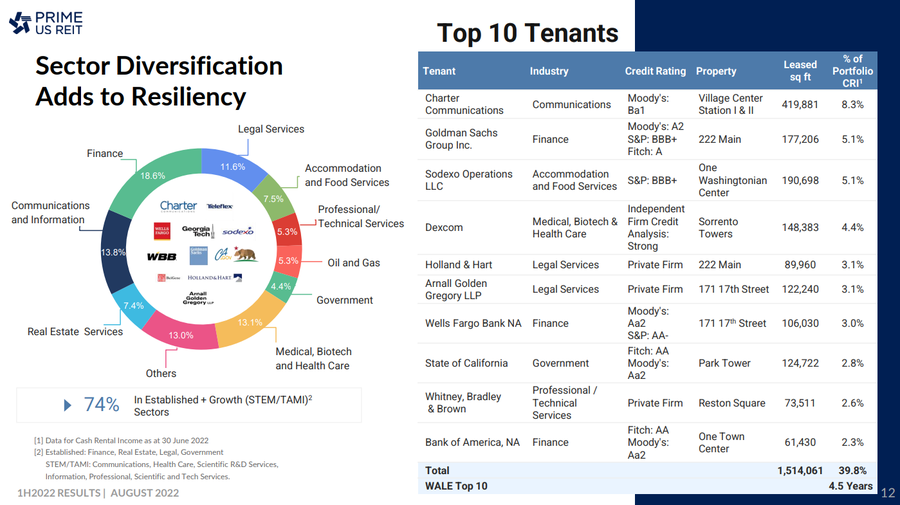Click the 13.1% yellow Medical Biotech segment
The width and height of the screenshot is (900, 505).
(250, 323)
